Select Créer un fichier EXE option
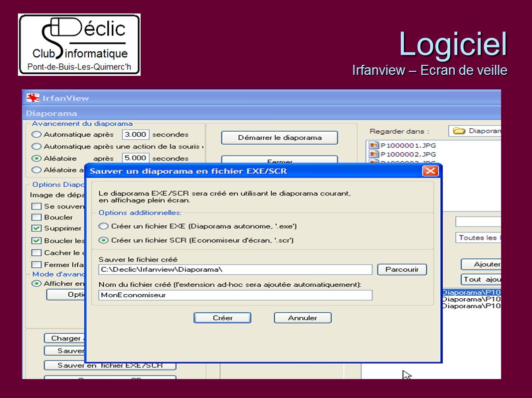 point(103,226)
